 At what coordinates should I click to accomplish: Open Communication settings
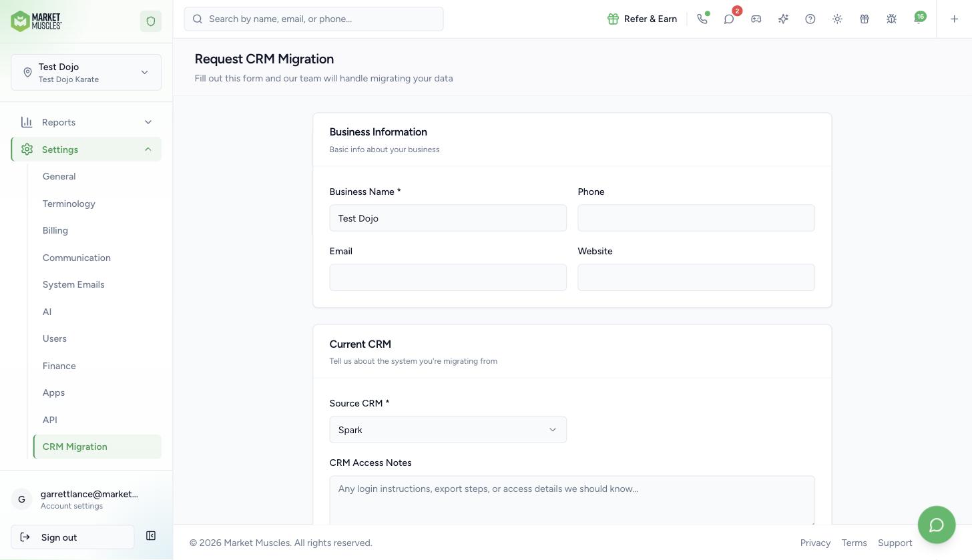[x=77, y=258]
